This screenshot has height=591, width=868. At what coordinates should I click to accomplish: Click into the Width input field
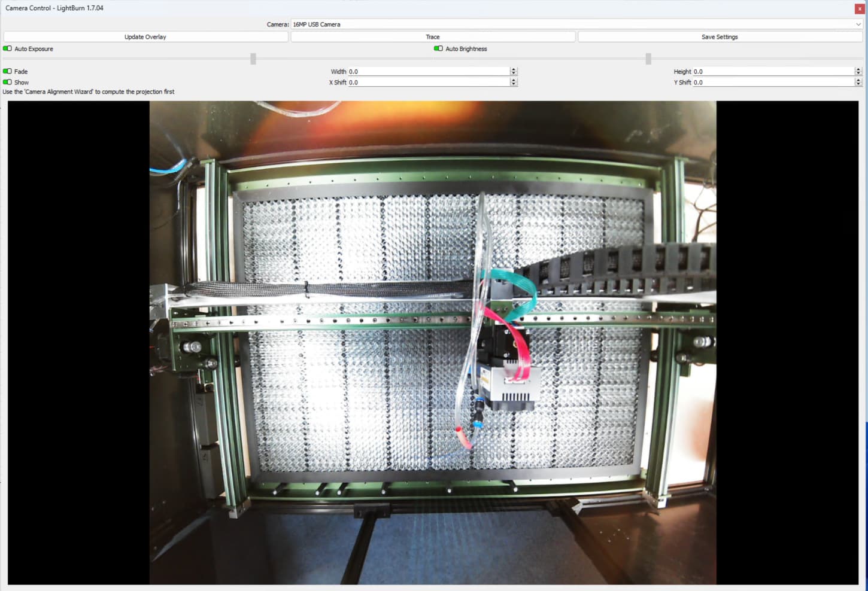[x=429, y=72]
